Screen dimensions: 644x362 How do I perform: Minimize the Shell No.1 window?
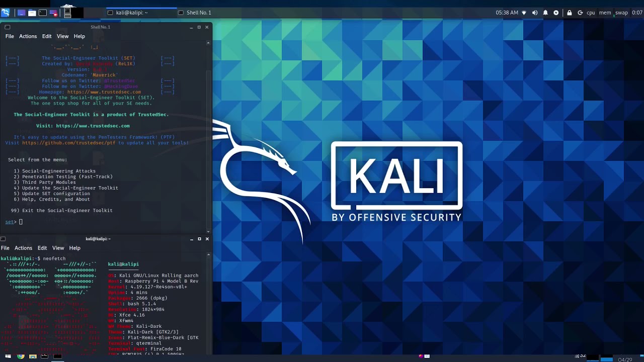[191, 27]
